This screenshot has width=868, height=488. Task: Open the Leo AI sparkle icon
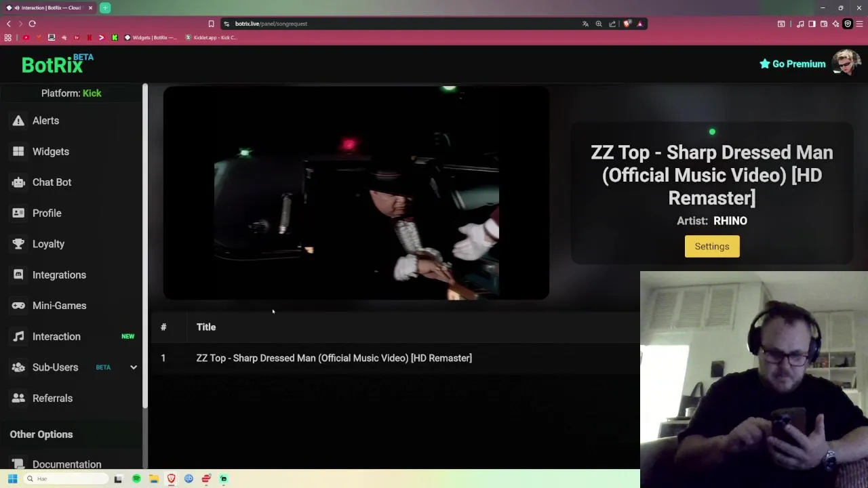835,24
